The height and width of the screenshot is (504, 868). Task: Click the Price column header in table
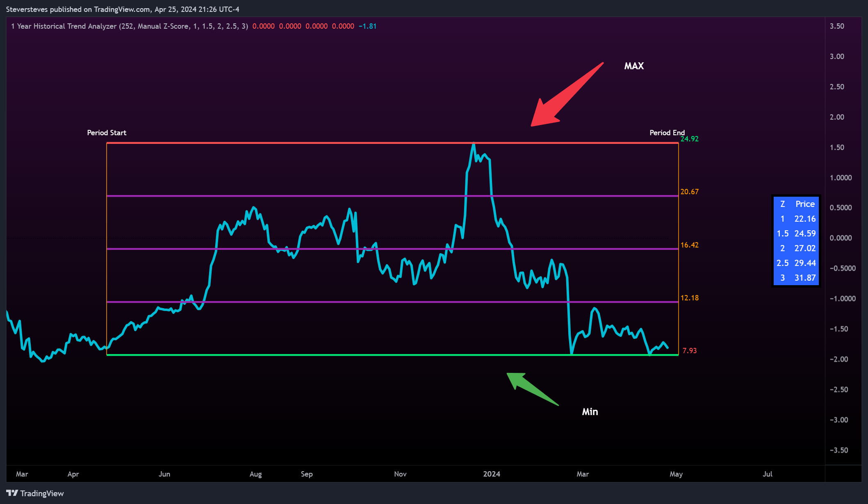(x=805, y=204)
